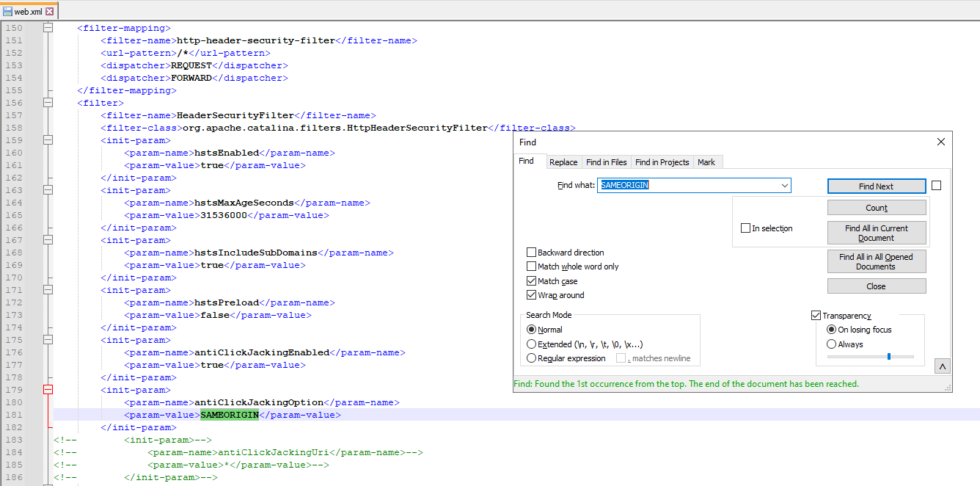Adjust the transparency slider
The height and width of the screenshot is (486, 980).
point(889,357)
